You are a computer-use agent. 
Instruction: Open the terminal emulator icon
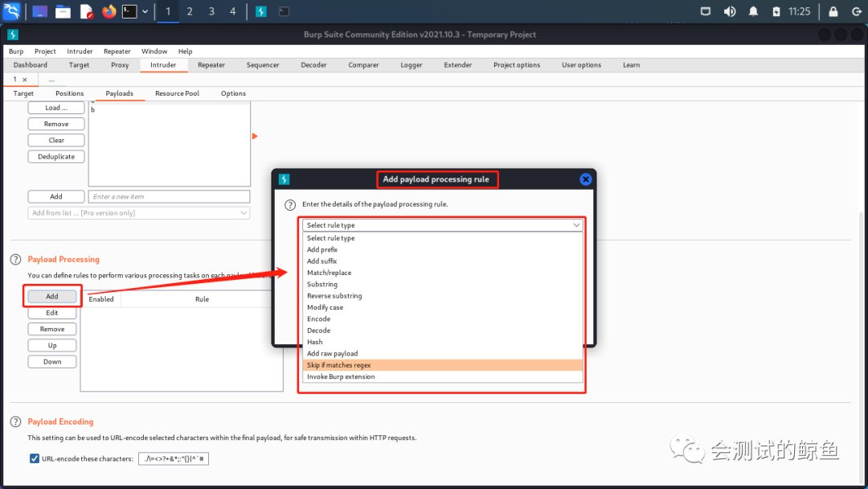click(x=129, y=11)
